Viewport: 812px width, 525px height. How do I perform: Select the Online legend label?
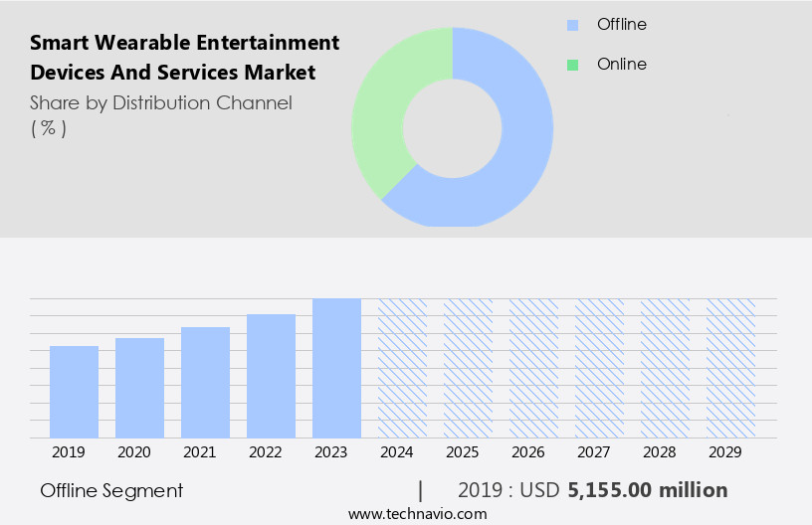[621, 65]
